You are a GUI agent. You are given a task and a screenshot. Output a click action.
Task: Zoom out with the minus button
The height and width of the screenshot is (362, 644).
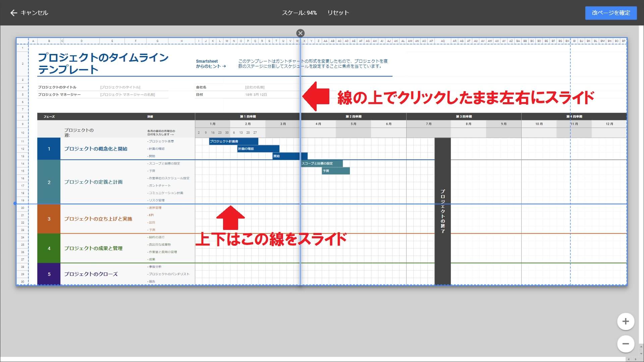626,344
